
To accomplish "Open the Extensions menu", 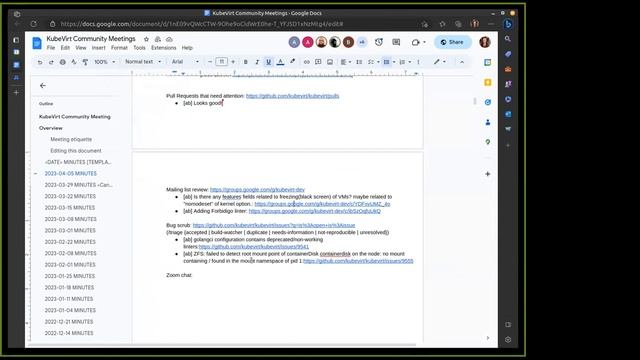I will [164, 48].
